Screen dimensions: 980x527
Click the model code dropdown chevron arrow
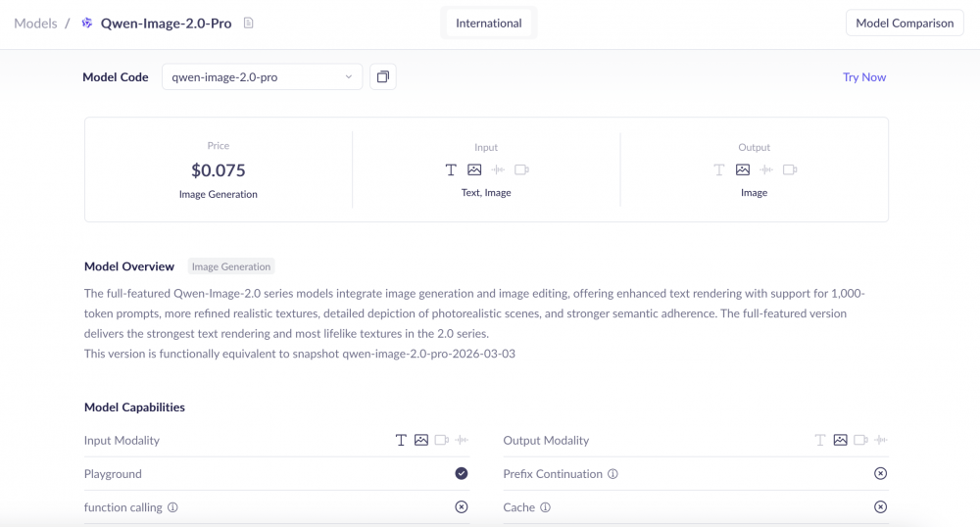(349, 76)
